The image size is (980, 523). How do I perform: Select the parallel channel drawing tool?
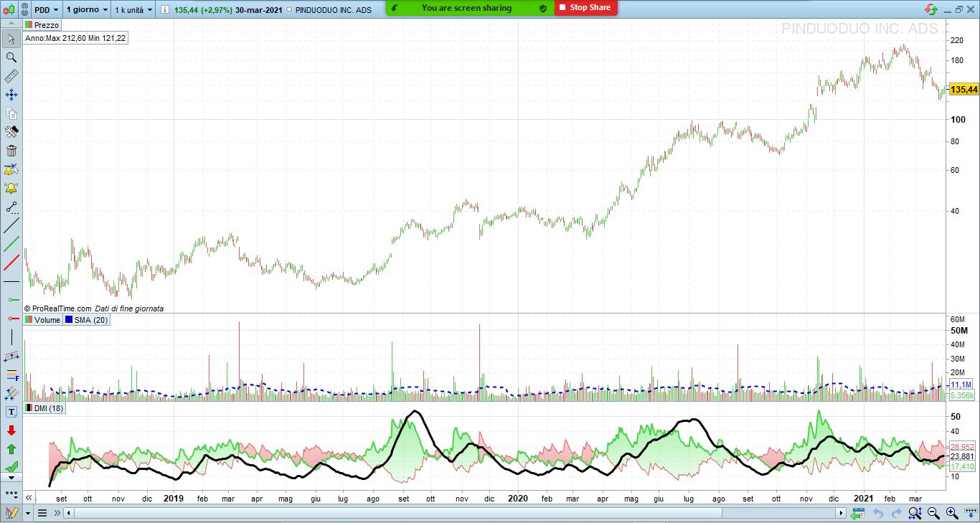point(11,356)
